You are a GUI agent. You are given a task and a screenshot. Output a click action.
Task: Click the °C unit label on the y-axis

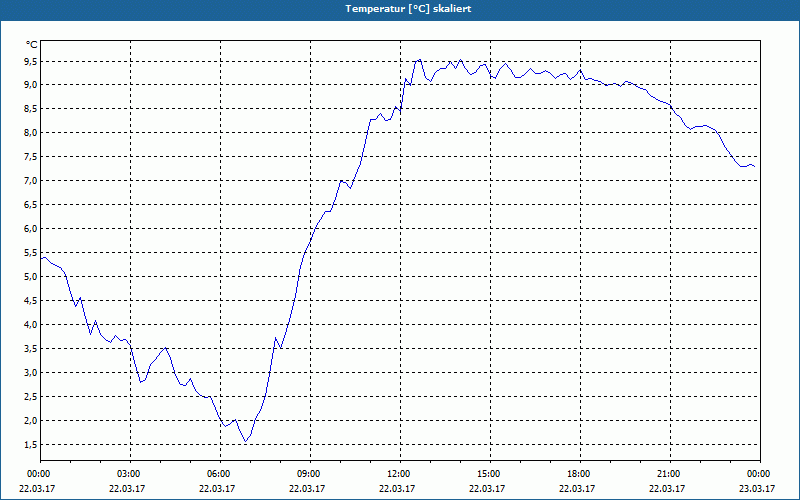(32, 45)
